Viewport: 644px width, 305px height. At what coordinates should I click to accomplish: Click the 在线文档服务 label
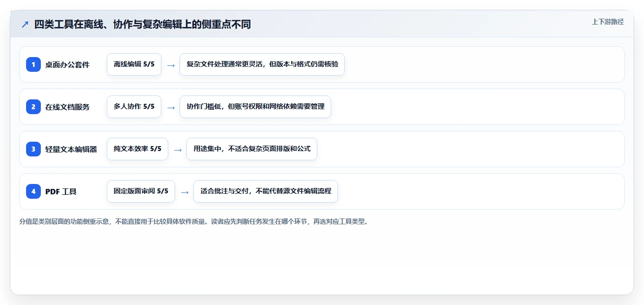67,107
